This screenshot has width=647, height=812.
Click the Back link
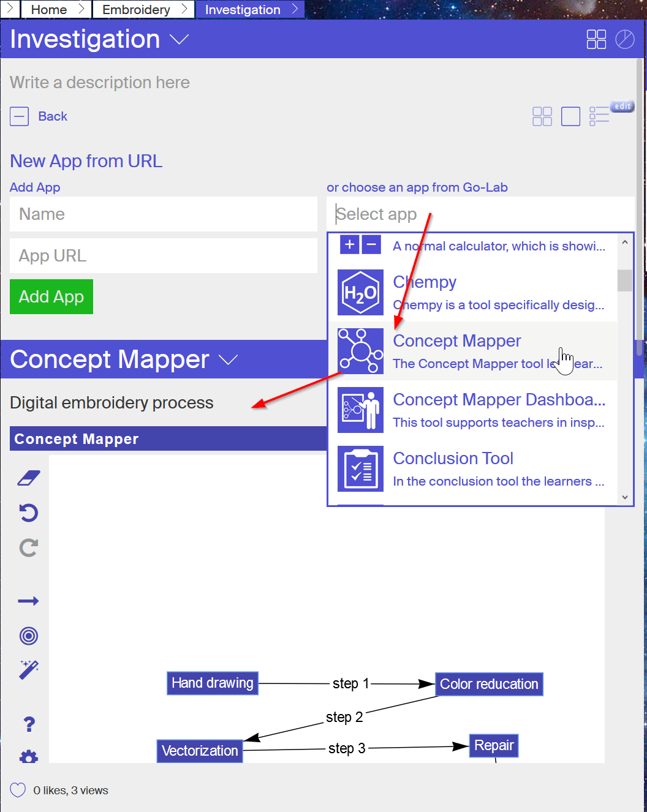click(53, 116)
